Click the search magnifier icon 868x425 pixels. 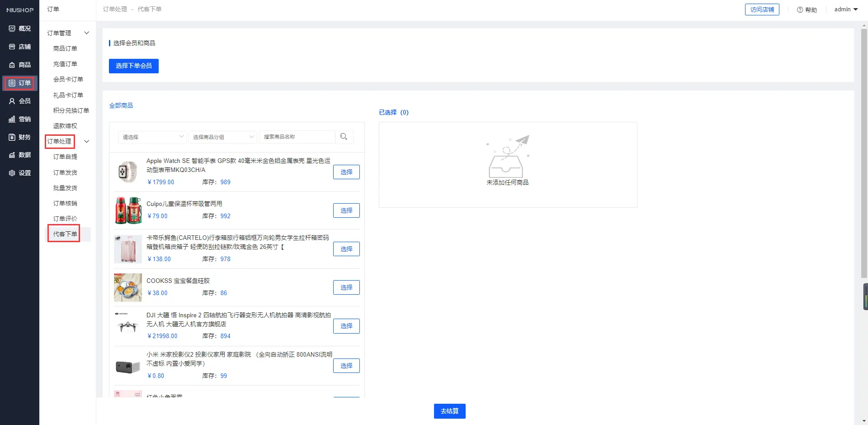(344, 137)
